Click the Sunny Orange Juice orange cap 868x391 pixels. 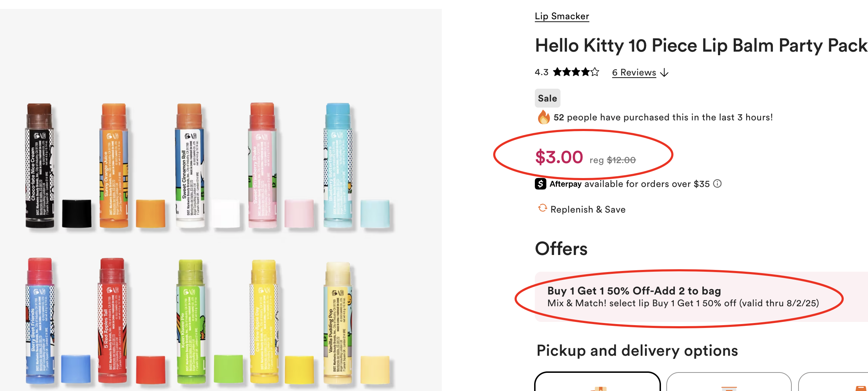coord(150,214)
